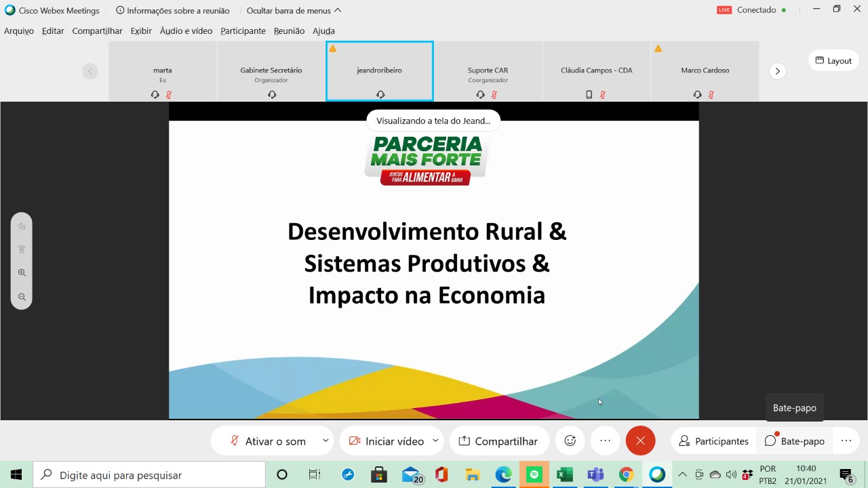Click the zoom out magnifier icon
Screen dimensions: 868x488
[x=22, y=297]
